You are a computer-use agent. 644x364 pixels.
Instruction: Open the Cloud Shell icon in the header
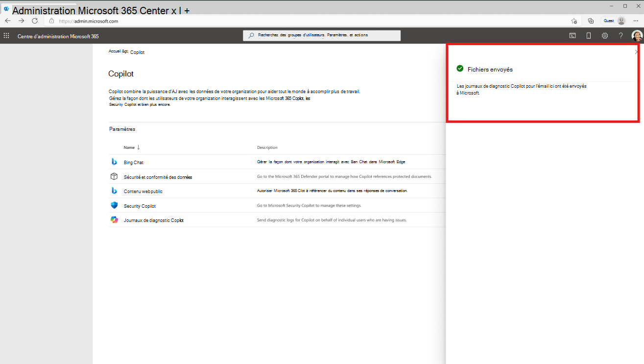[x=572, y=36]
